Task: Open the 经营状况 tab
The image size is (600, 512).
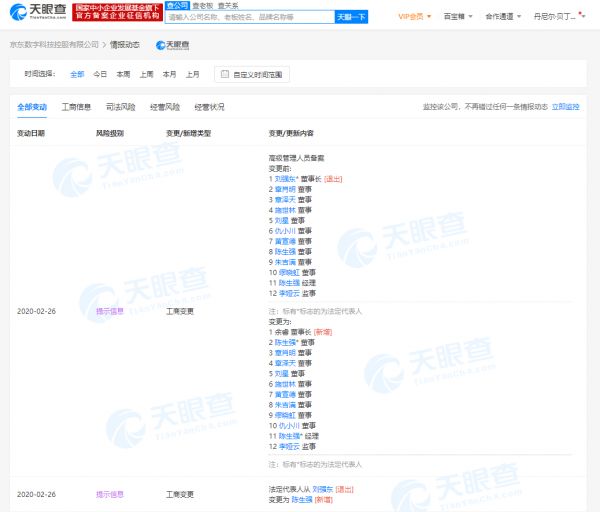Action: tap(208, 106)
